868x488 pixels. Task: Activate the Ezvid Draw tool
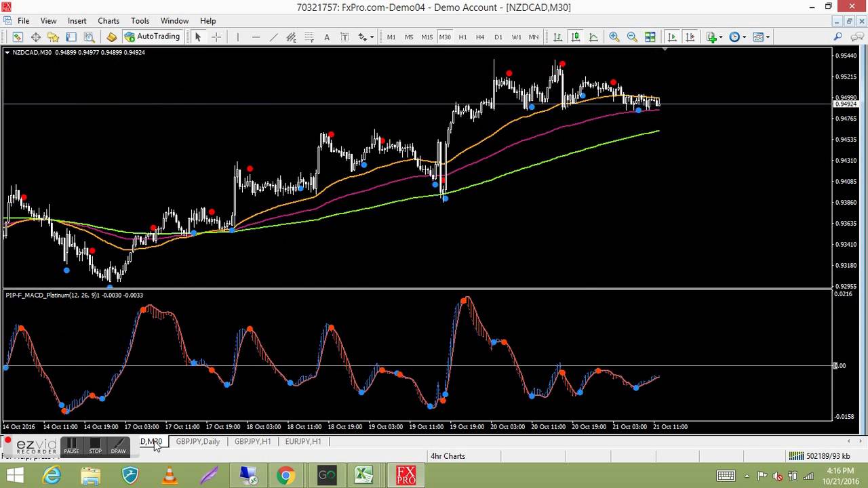point(119,446)
